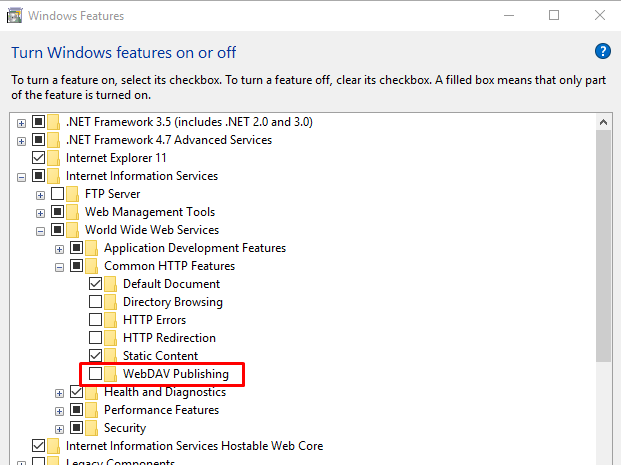Image resolution: width=621 pixels, height=465 pixels.
Task: Toggle Internet Information Services Hostable Web Core checkbox
Action: click(38, 446)
